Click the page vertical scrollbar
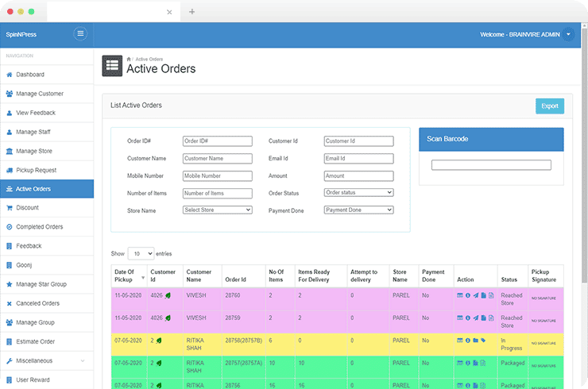This screenshot has width=588, height=389. pyautogui.click(x=584, y=154)
